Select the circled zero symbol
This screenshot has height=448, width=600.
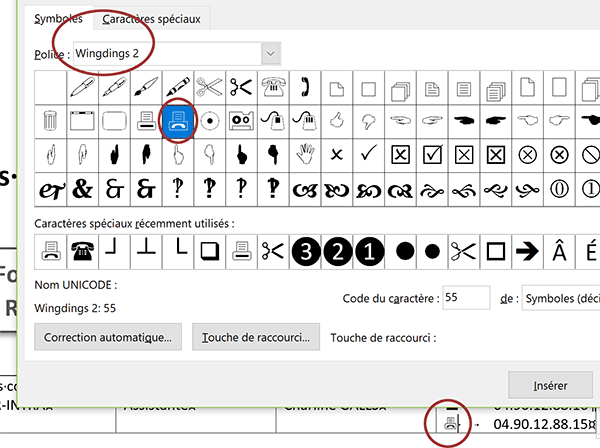pyautogui.click(x=559, y=189)
